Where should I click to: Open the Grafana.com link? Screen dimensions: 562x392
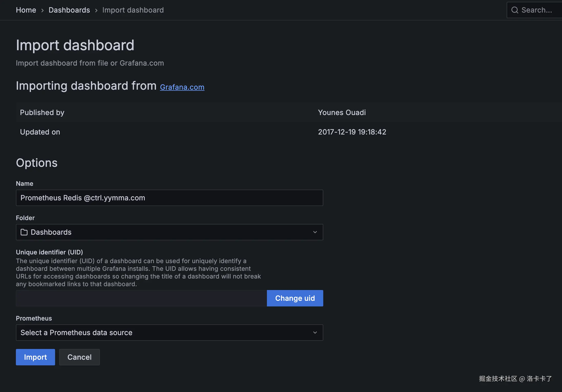point(182,87)
